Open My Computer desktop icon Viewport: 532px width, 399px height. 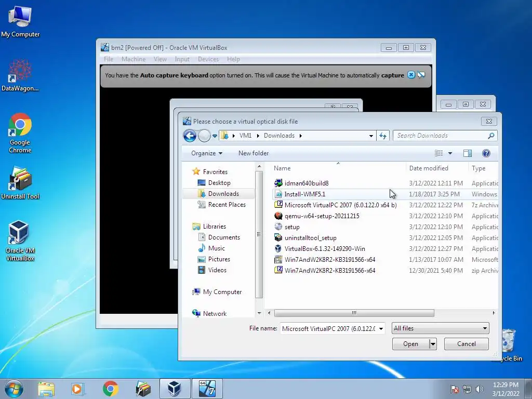[20, 22]
